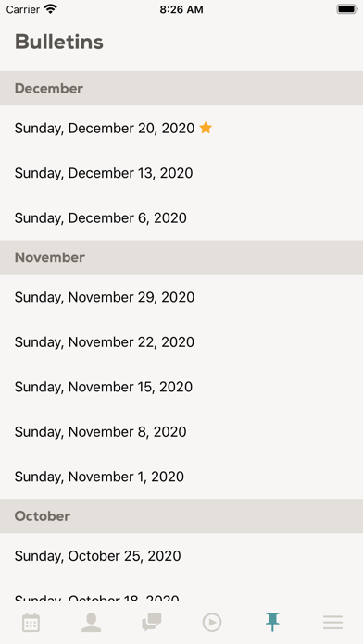Open Sunday, November 1, 2020 bulletin
The width and height of the screenshot is (363, 644).
181,477
